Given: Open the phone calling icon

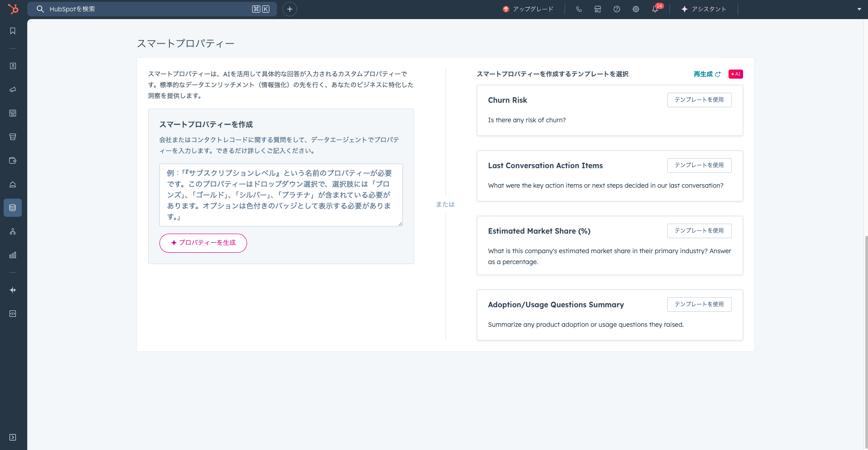Looking at the screenshot, I should click(579, 9).
